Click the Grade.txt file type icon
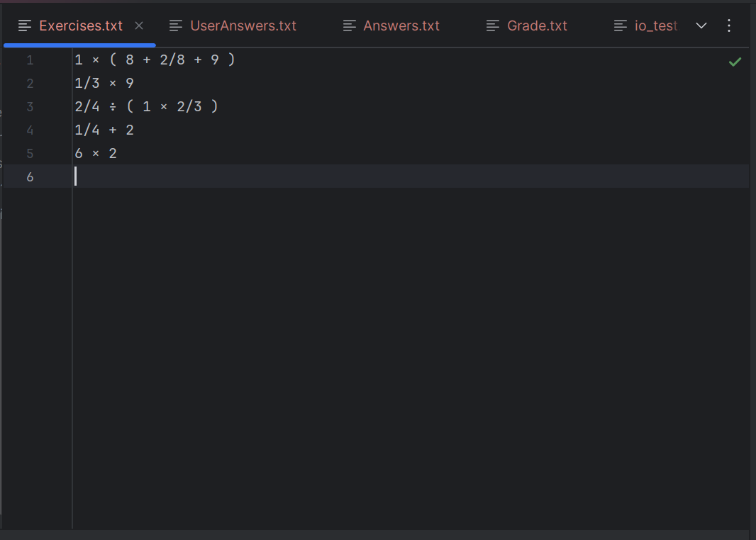 pyautogui.click(x=492, y=26)
